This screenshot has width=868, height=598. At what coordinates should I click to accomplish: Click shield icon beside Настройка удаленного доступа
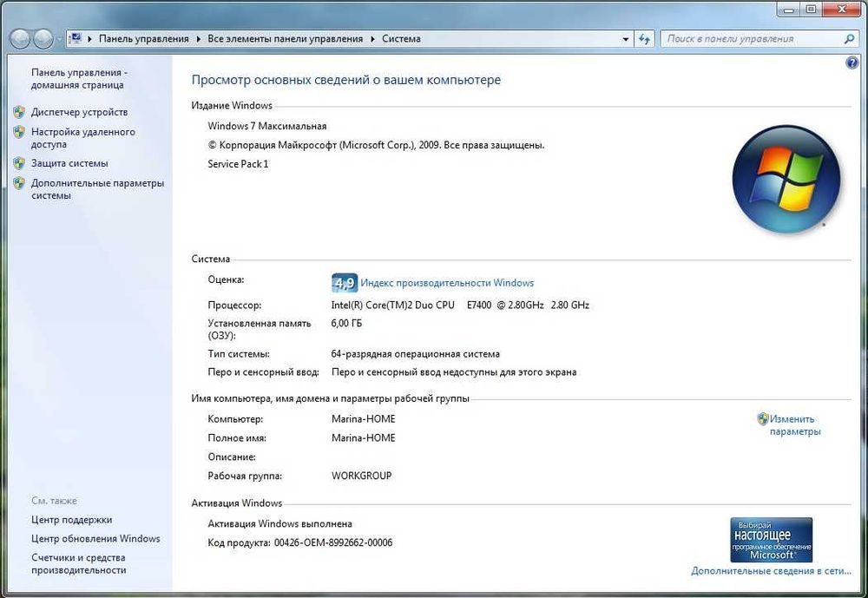tap(19, 132)
